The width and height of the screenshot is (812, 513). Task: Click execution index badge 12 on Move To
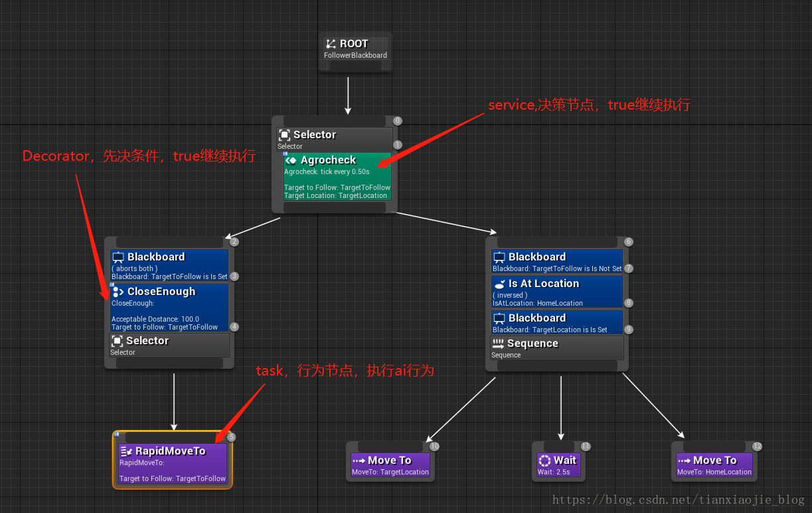(x=757, y=447)
